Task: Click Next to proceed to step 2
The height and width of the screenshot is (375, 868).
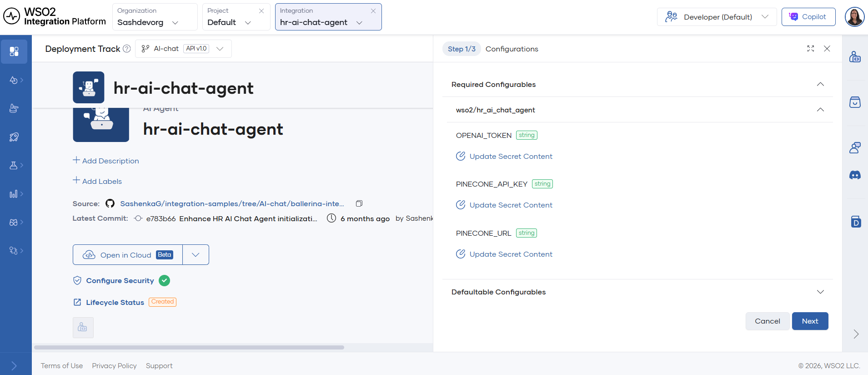Action: coord(810,321)
